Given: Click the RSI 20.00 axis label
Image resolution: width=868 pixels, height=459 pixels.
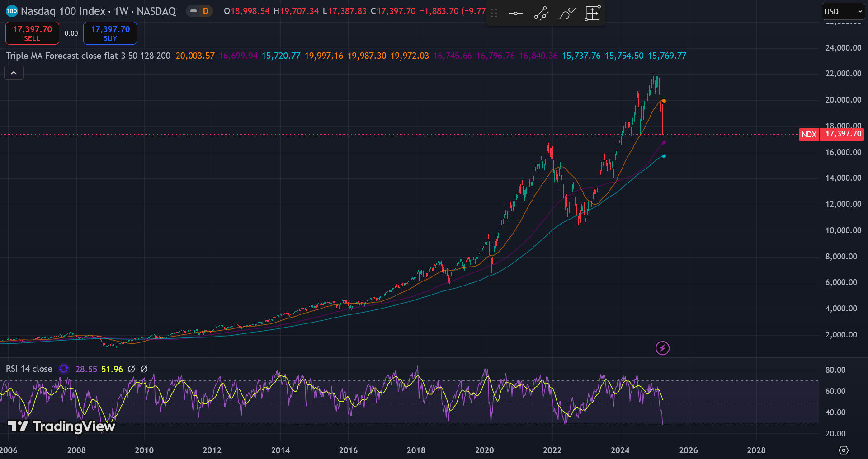Looking at the screenshot, I should click(835, 434).
